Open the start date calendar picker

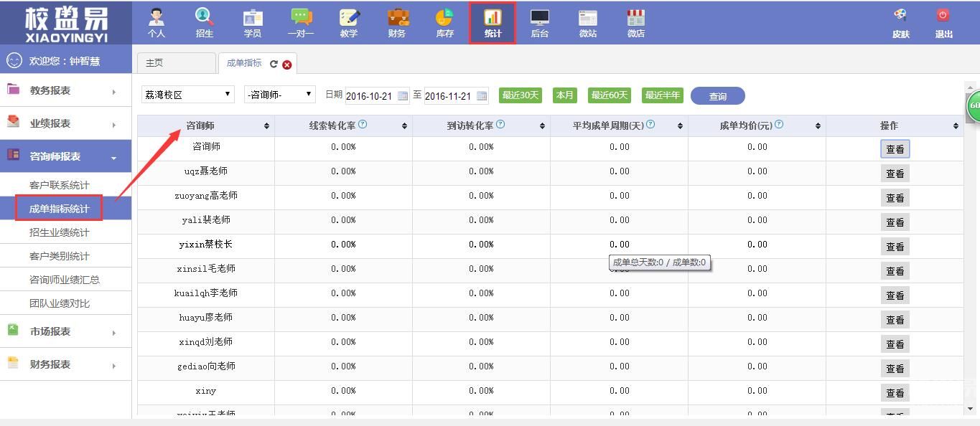[x=402, y=96]
